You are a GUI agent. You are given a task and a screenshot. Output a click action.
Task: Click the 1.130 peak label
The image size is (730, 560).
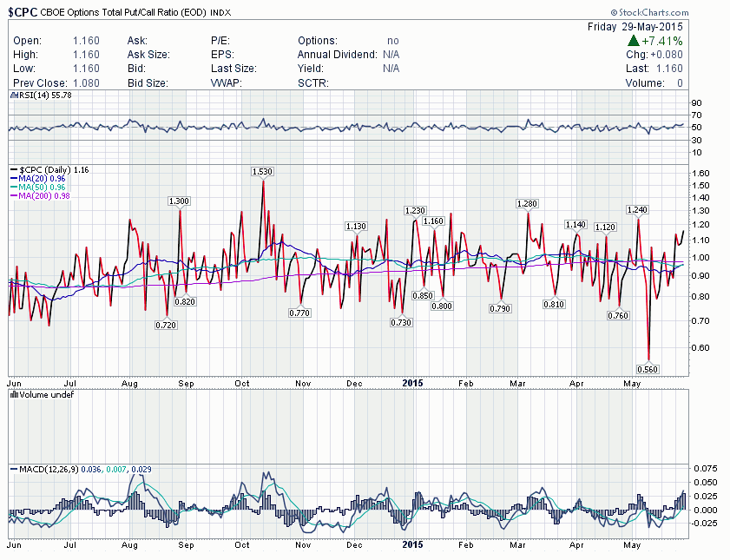(x=356, y=227)
